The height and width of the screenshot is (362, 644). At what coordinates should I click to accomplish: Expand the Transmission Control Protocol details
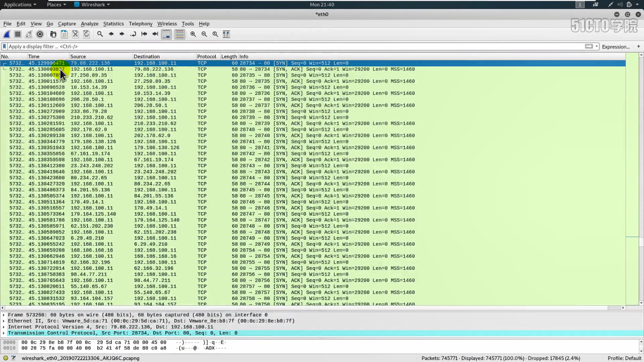click(4, 333)
